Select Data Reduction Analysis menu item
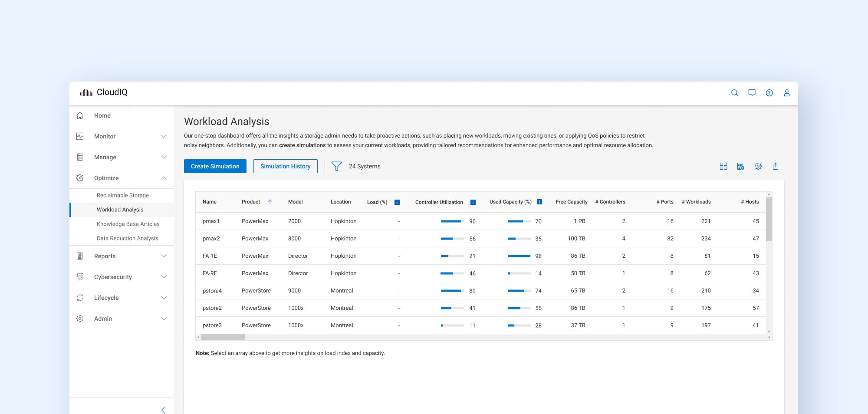 (x=127, y=238)
